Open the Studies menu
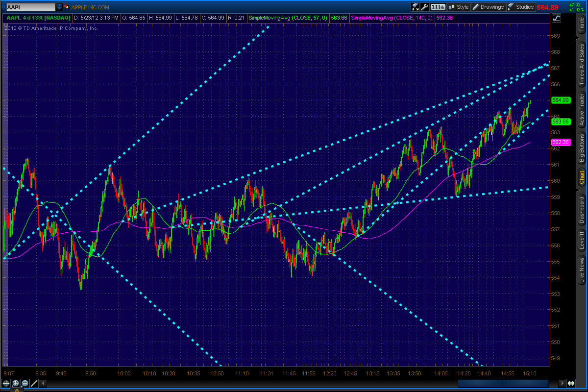This screenshot has width=588, height=392. (x=520, y=7)
